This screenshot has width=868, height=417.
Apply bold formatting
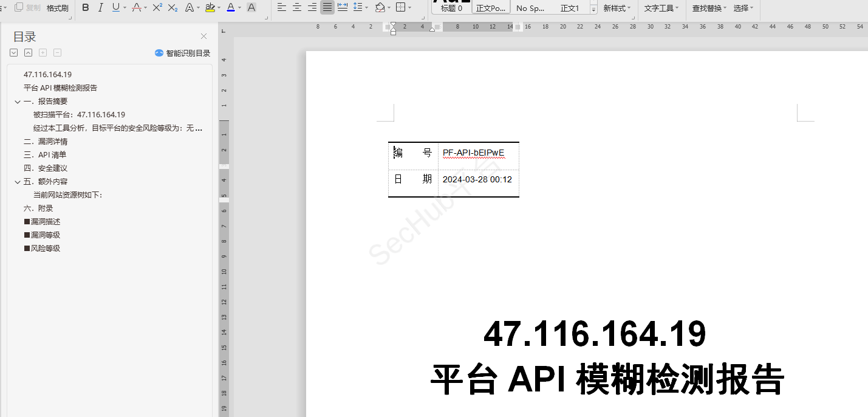pyautogui.click(x=85, y=8)
